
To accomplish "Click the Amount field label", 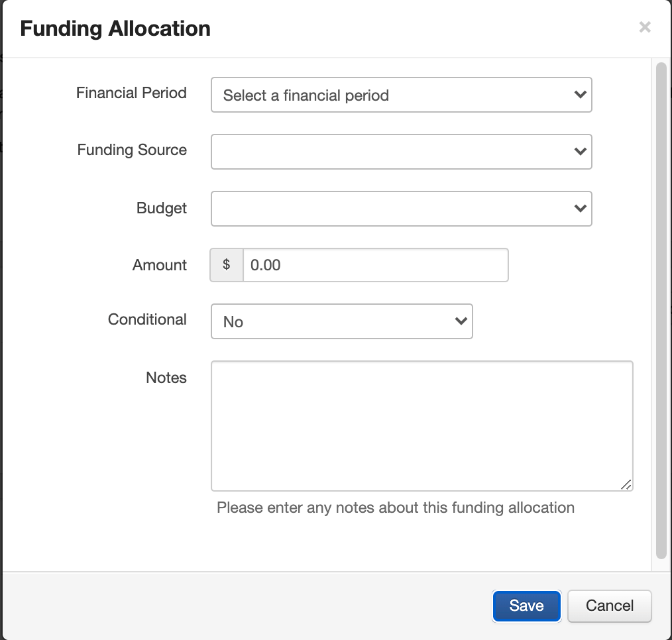I will click(160, 265).
